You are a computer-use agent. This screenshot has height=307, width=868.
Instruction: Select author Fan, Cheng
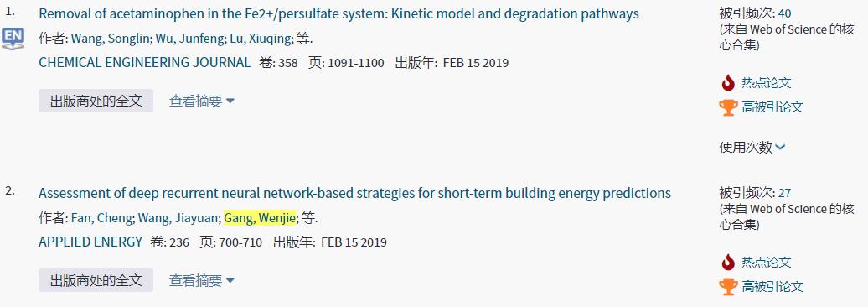[102, 218]
